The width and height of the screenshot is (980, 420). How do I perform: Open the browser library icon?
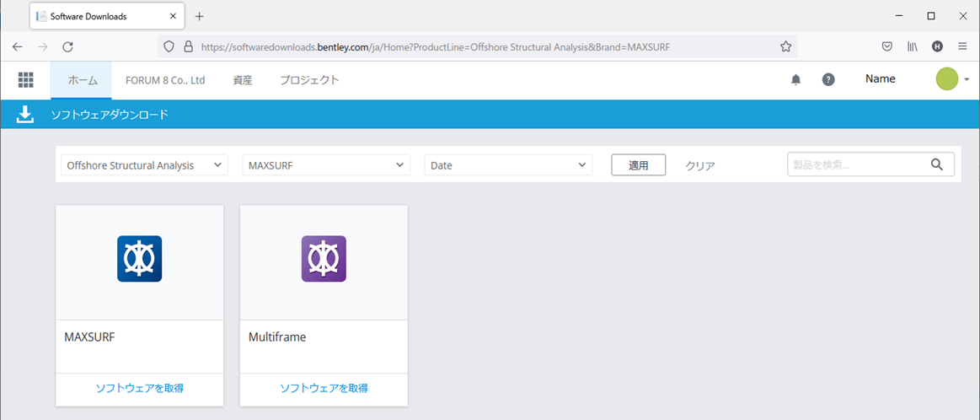[912, 46]
